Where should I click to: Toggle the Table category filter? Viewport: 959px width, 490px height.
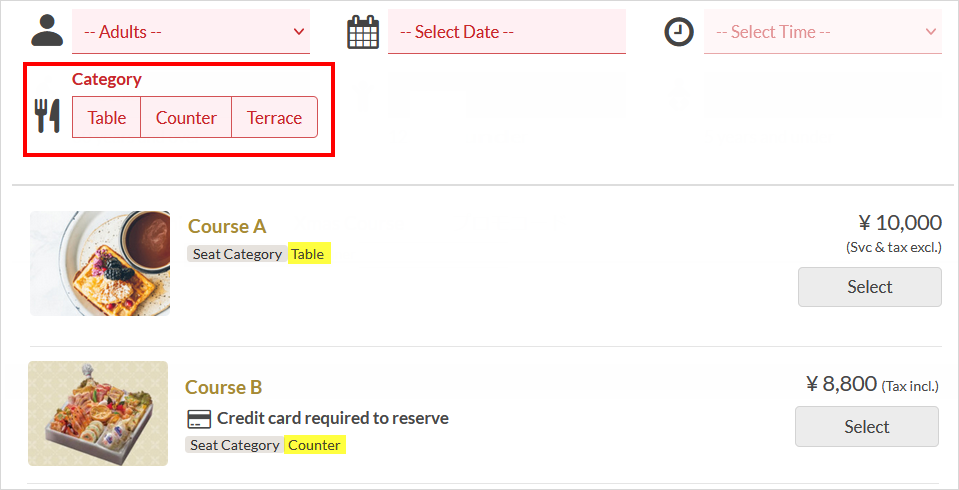(107, 117)
